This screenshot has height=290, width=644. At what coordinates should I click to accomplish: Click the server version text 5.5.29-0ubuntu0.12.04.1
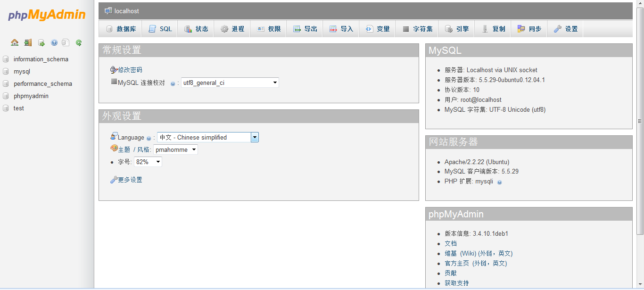click(x=512, y=80)
